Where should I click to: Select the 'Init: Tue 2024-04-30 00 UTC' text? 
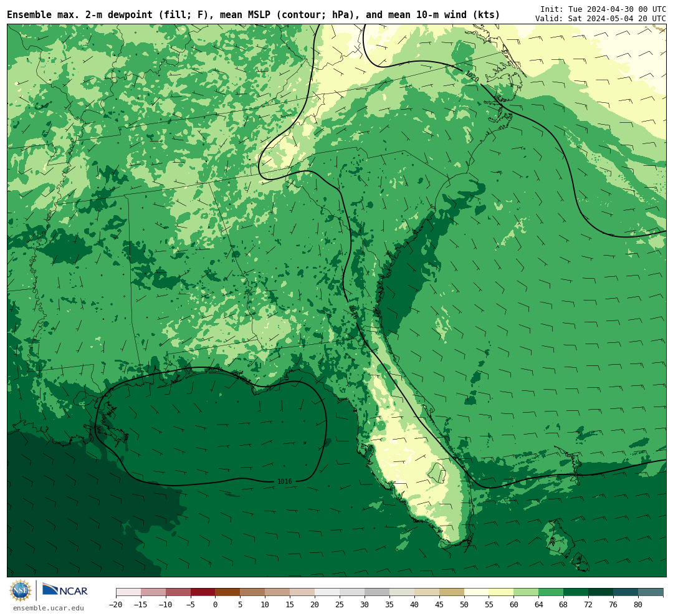pos(603,9)
